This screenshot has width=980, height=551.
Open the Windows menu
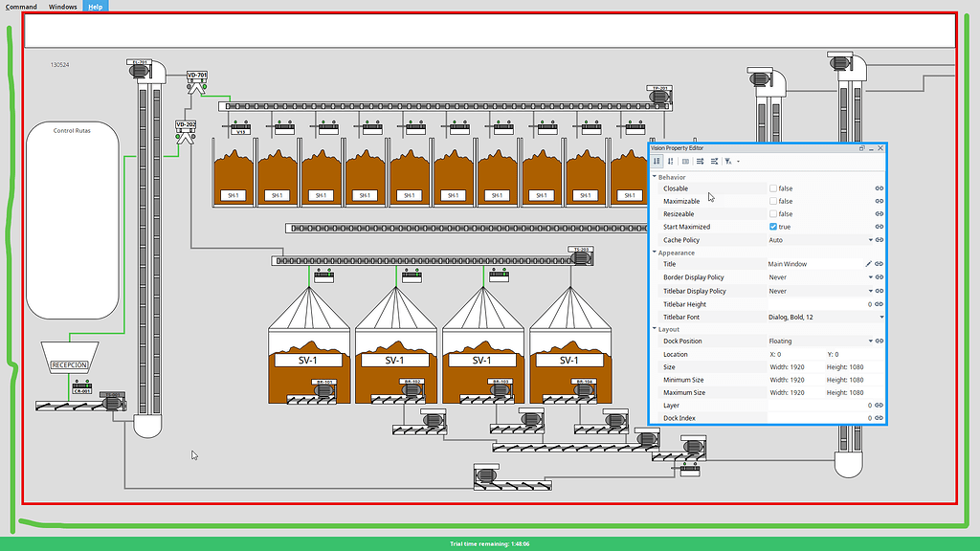pyautogui.click(x=62, y=6)
